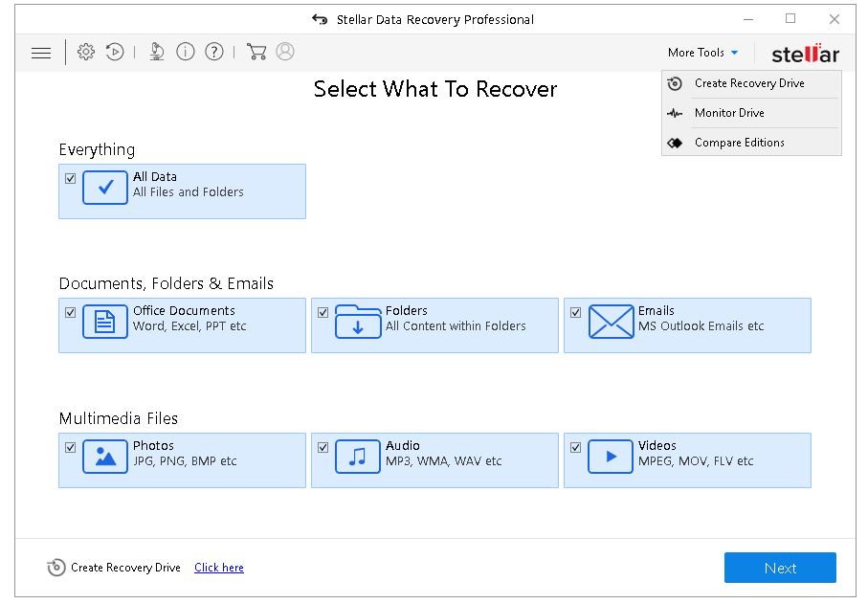Follow the Click here link
Screen dimensions: 868x604
click(x=218, y=568)
